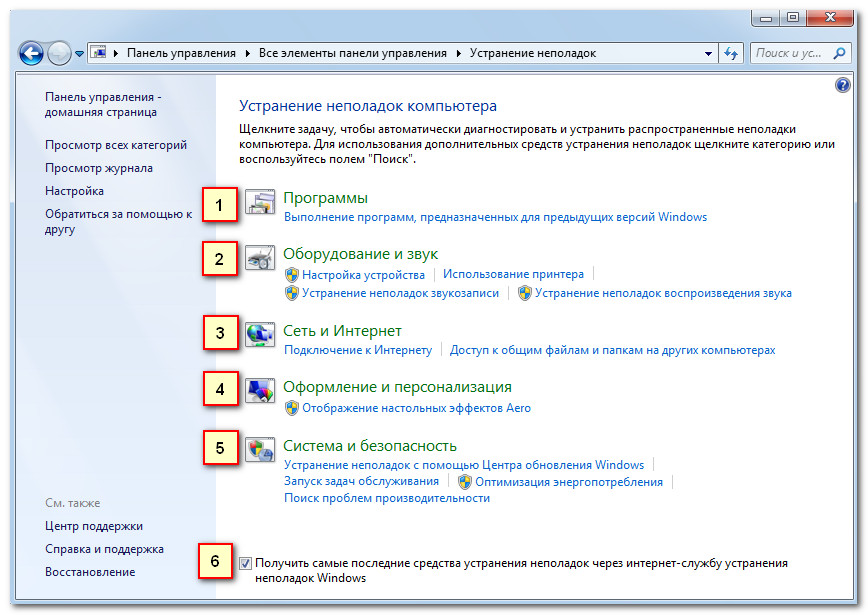This screenshot has height=615, width=868.
Task: Launch Устранение неполадок воспроизведения звука
Action: pos(663,293)
